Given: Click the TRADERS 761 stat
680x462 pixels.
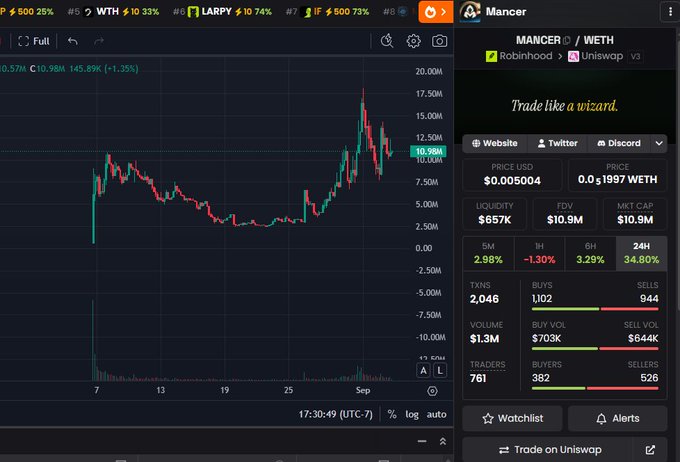Looking at the screenshot, I should click(487, 372).
